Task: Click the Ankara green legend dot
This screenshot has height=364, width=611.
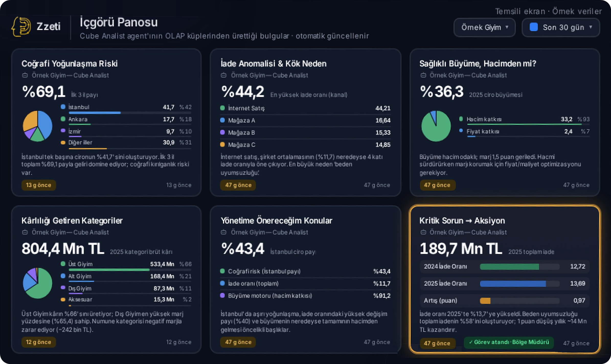Action: (x=63, y=119)
